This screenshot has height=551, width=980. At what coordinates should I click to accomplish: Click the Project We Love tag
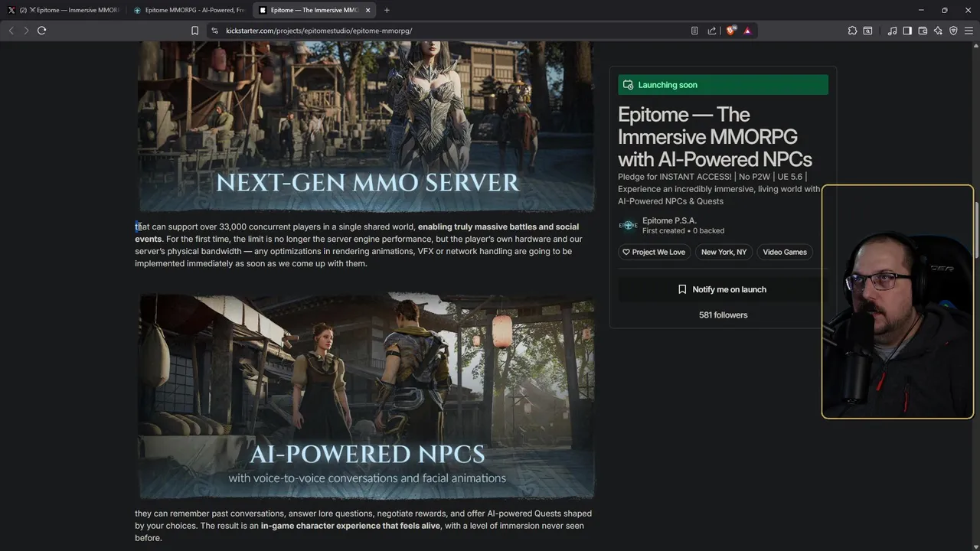[655, 252]
